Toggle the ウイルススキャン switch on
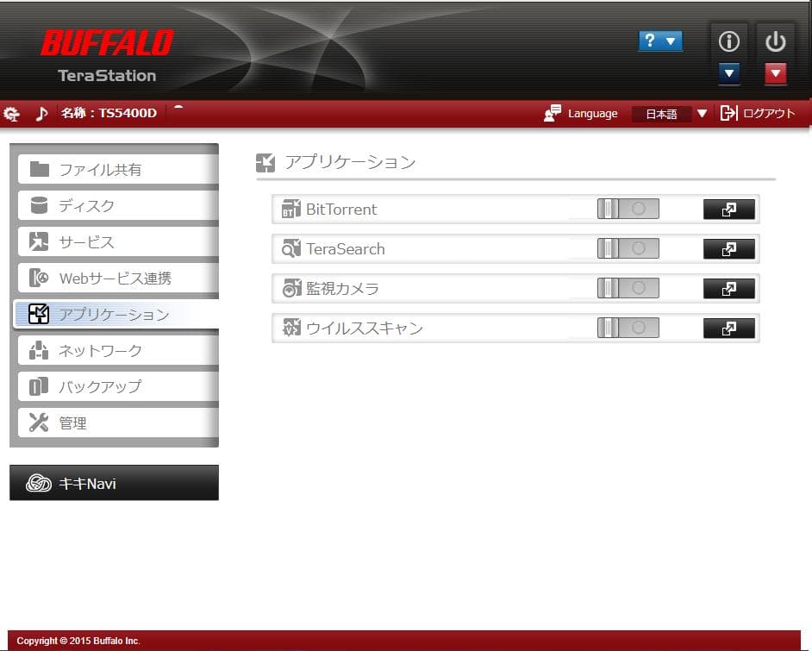This screenshot has height=651, width=812. (x=628, y=328)
